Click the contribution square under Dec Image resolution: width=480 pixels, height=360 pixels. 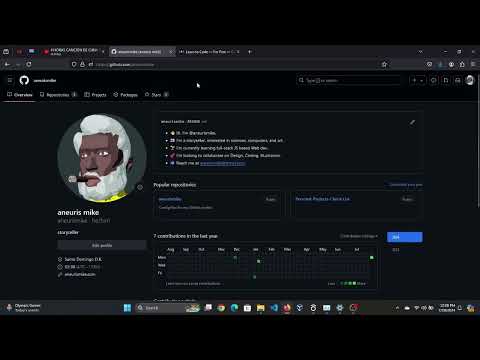235,258
